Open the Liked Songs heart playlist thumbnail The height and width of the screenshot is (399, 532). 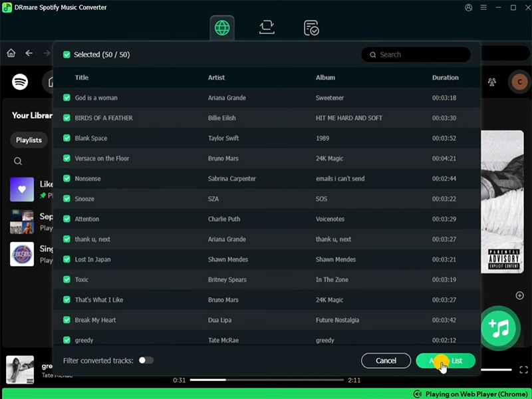(22, 190)
